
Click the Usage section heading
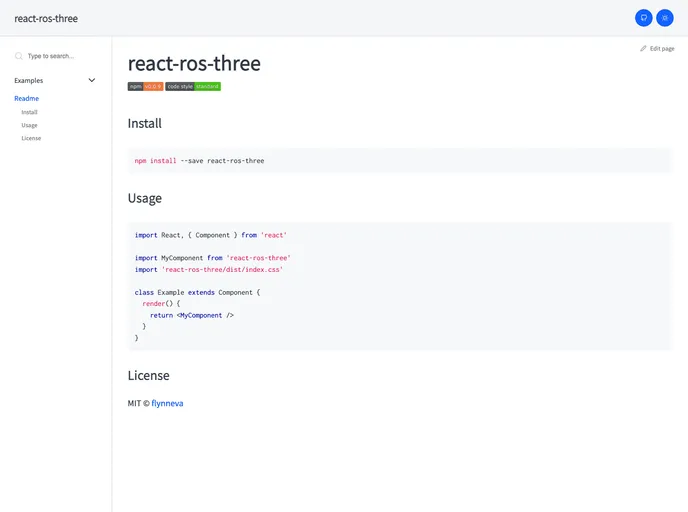pyautogui.click(x=145, y=198)
